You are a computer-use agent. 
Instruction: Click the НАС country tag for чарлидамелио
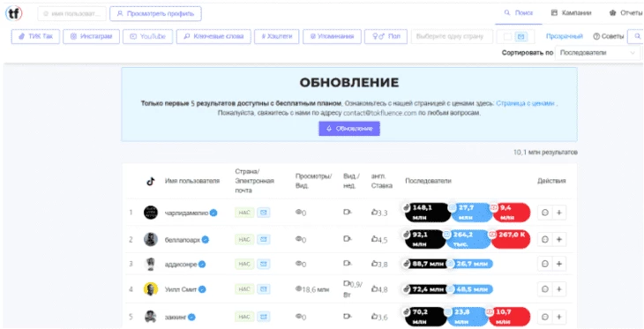coord(244,213)
